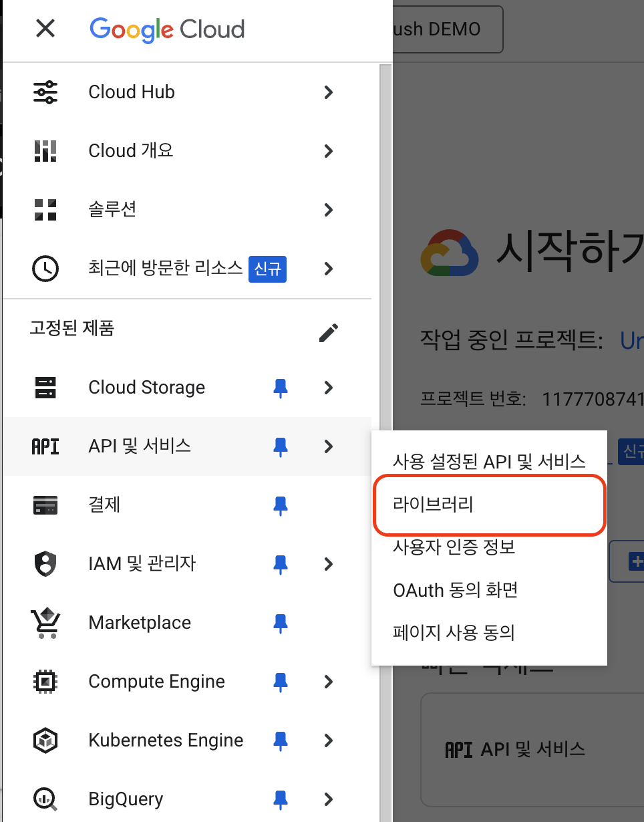Unpin BigQuery with its pin icon
This screenshot has width=644, height=822.
click(x=281, y=799)
